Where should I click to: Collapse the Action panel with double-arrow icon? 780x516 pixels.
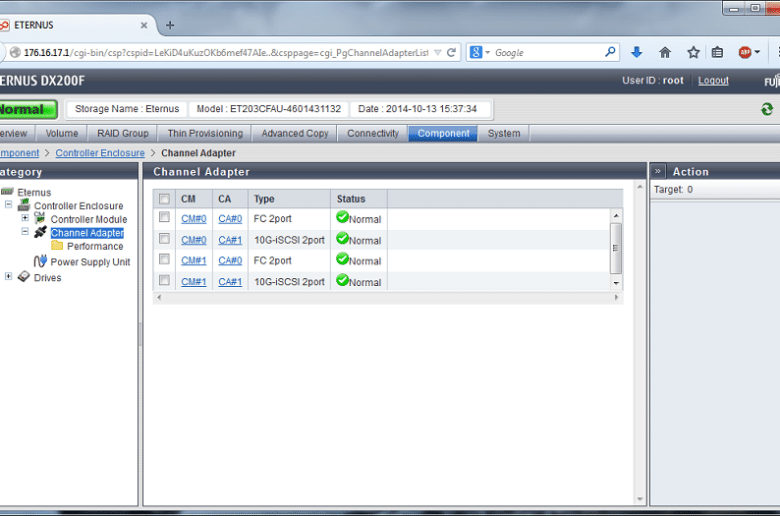click(658, 171)
